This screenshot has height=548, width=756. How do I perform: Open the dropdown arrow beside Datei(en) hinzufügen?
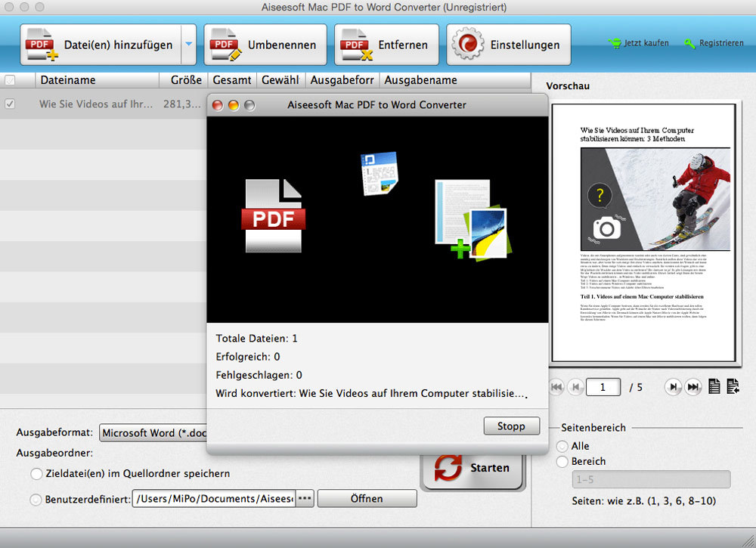[x=189, y=45]
